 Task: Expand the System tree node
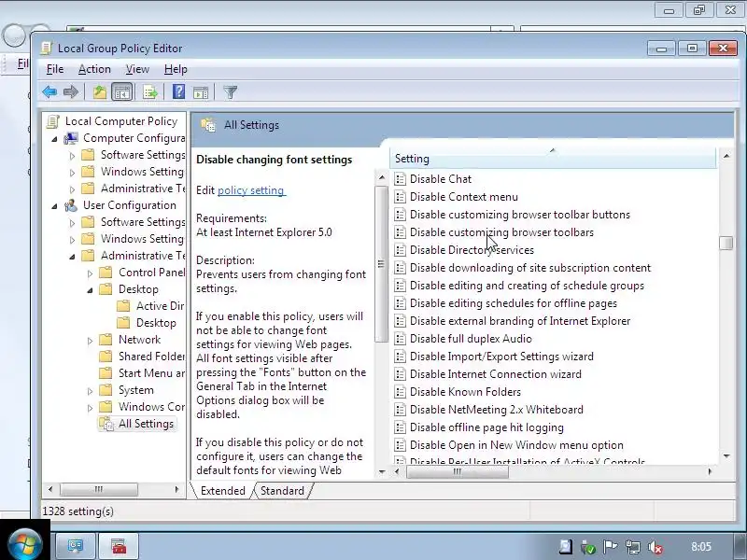click(x=90, y=391)
